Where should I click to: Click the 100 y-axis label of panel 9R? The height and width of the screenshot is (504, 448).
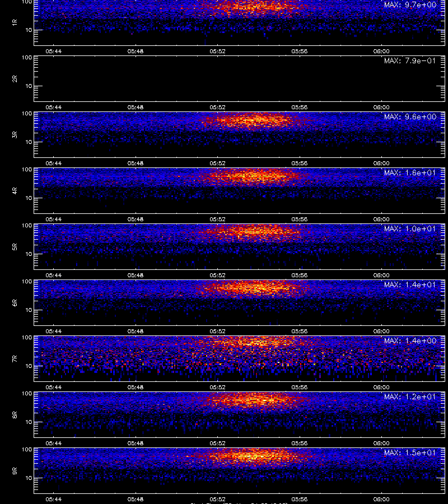(27, 449)
